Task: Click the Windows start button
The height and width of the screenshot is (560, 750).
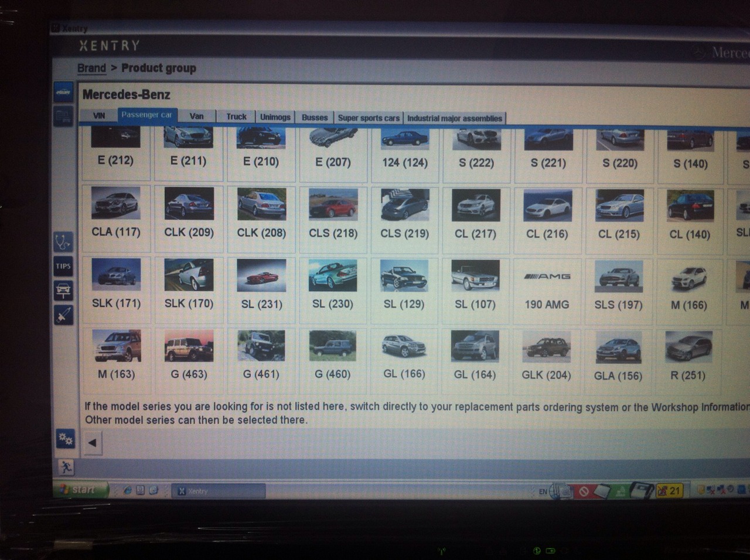Action: click(x=81, y=490)
